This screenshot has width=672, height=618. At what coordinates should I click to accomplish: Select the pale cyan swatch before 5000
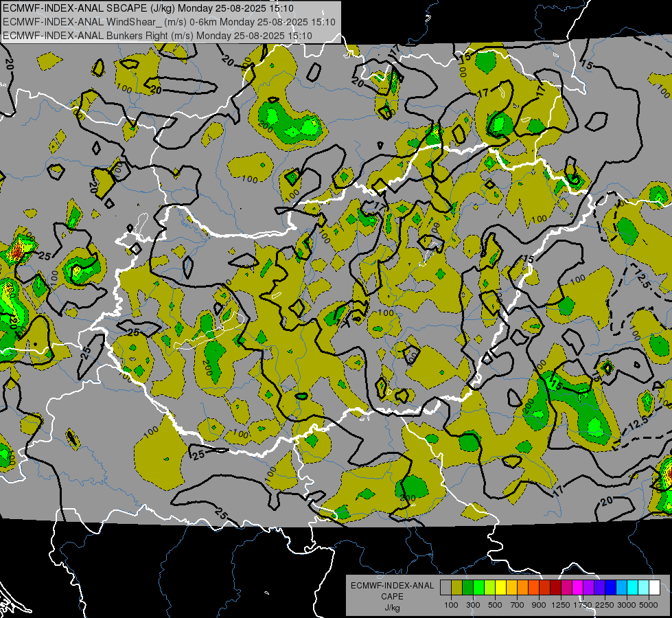[644, 587]
